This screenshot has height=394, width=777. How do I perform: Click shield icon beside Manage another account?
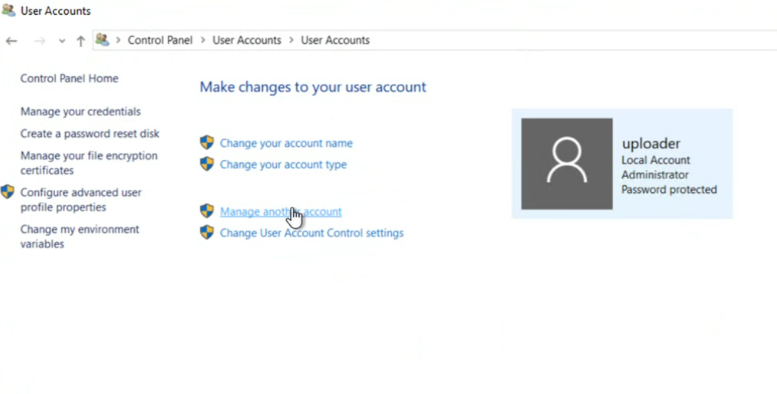coord(207,211)
